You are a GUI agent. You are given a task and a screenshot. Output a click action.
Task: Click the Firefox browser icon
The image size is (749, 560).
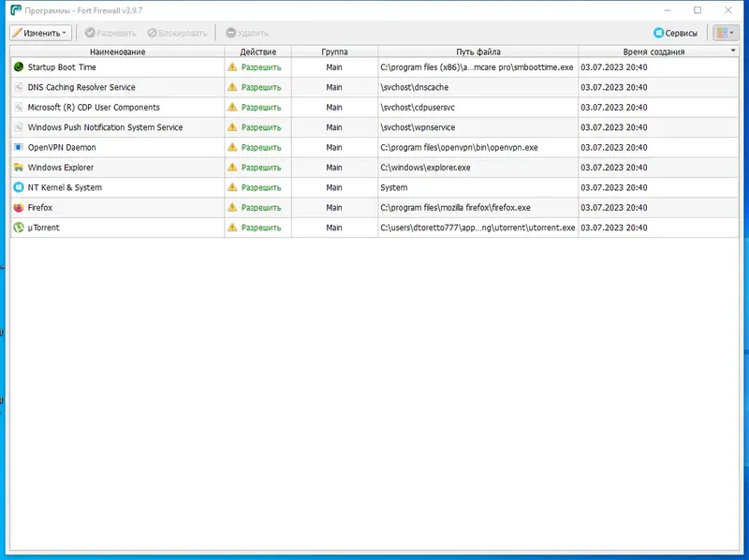click(19, 207)
